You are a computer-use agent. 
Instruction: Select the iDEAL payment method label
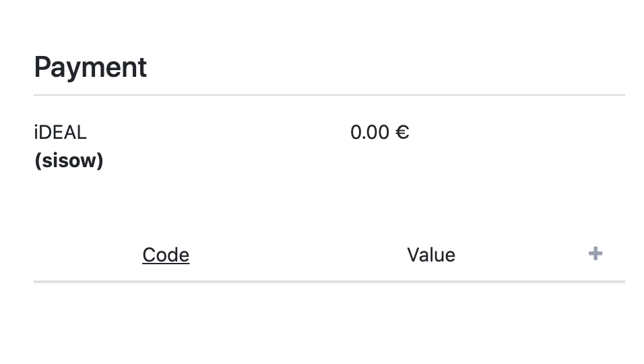[61, 133]
